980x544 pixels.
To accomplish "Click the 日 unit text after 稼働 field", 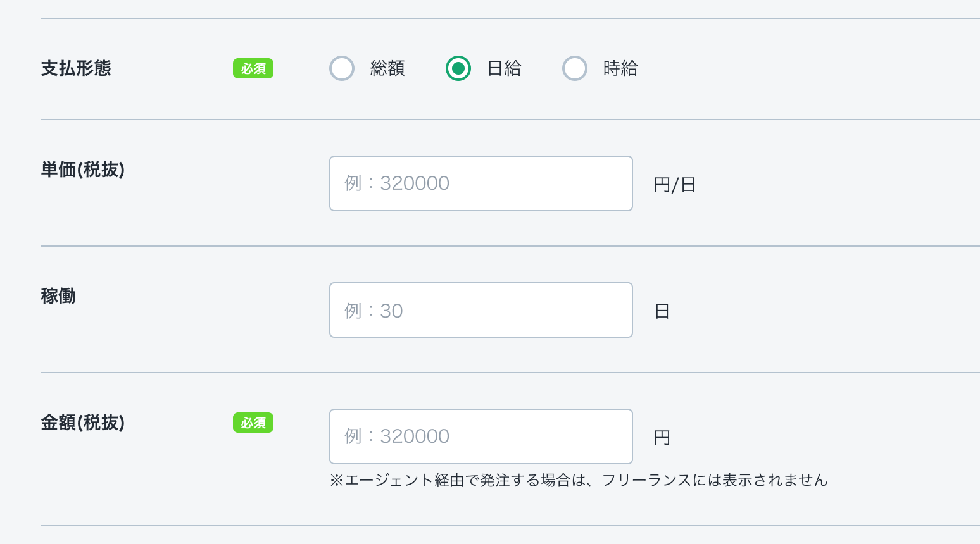I will (662, 311).
